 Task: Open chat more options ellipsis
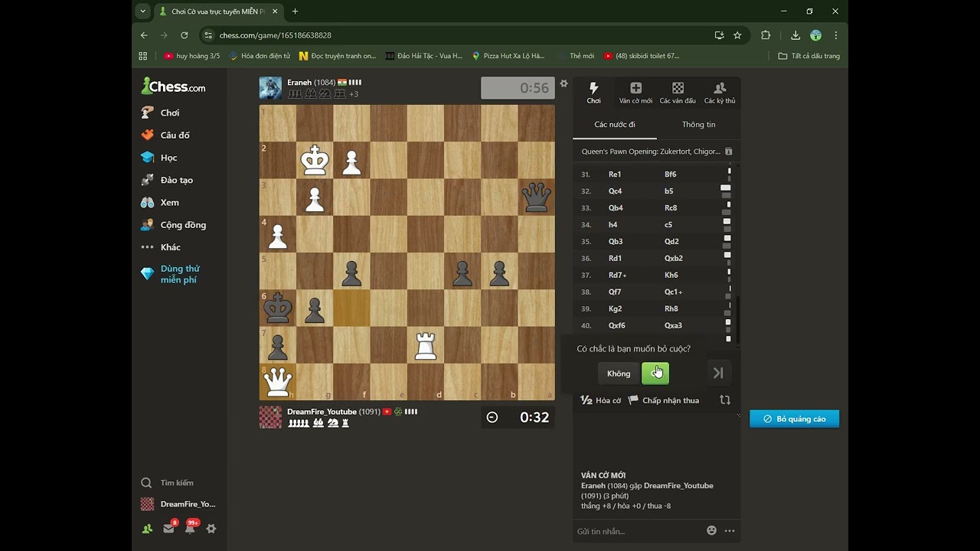730,531
